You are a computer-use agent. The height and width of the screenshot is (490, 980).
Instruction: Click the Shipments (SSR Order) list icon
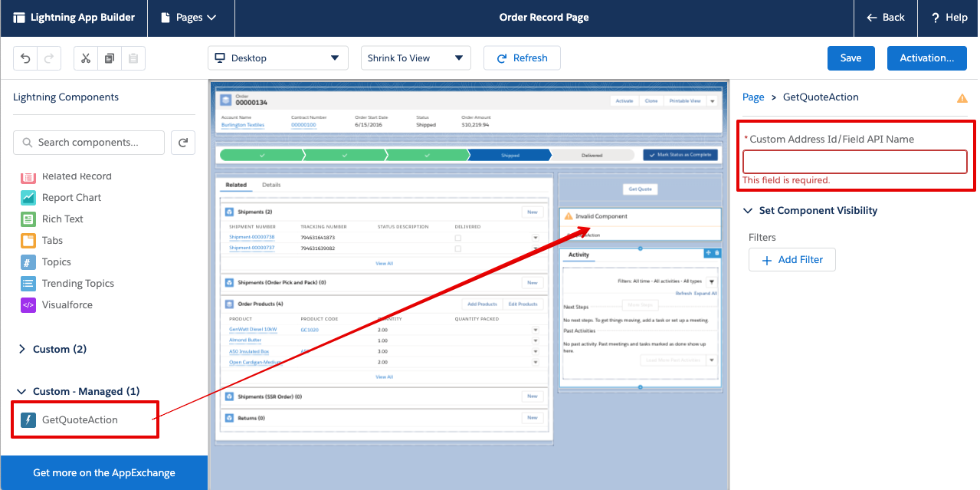pos(228,396)
